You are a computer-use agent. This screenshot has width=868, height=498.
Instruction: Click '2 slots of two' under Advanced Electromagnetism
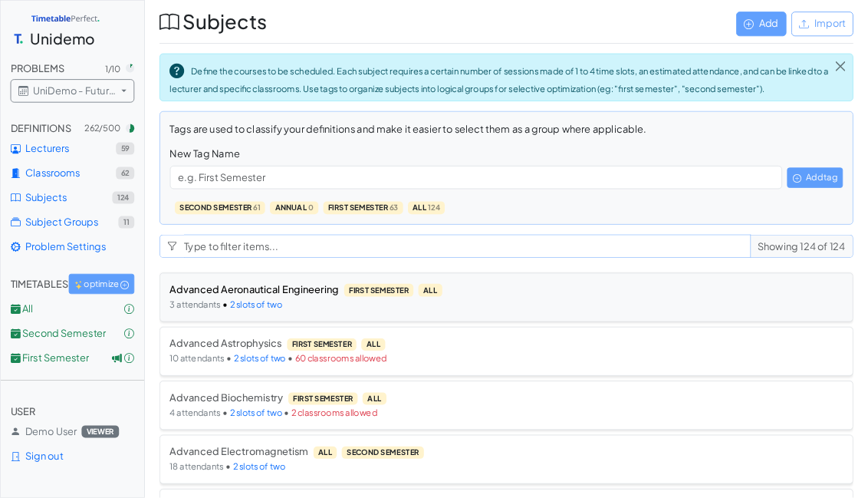coord(259,467)
